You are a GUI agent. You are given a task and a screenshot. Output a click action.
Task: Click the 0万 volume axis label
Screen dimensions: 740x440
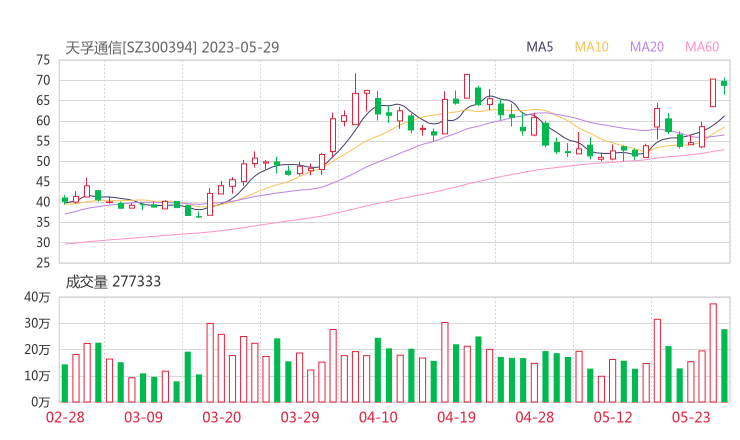(x=41, y=402)
